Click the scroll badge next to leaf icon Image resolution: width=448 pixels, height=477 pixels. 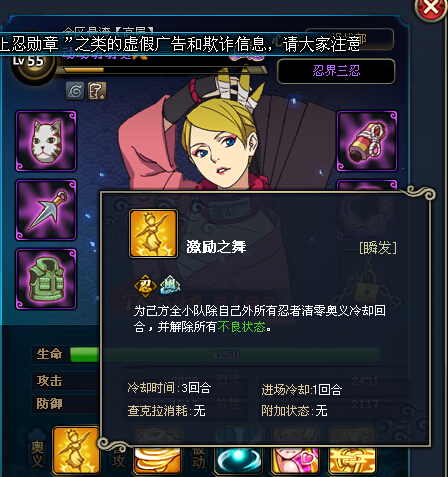[97, 91]
